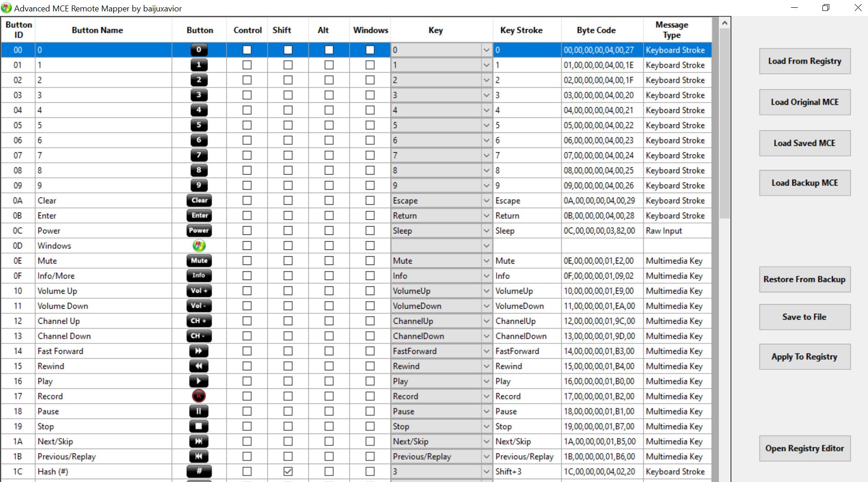
Task: Enable Control for the Clear row
Action: 247,201
